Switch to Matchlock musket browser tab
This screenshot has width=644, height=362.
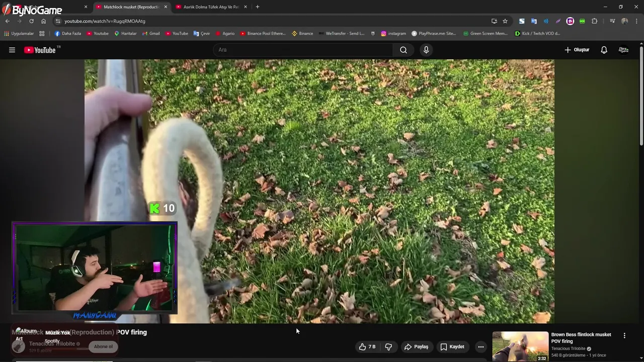[x=131, y=7]
